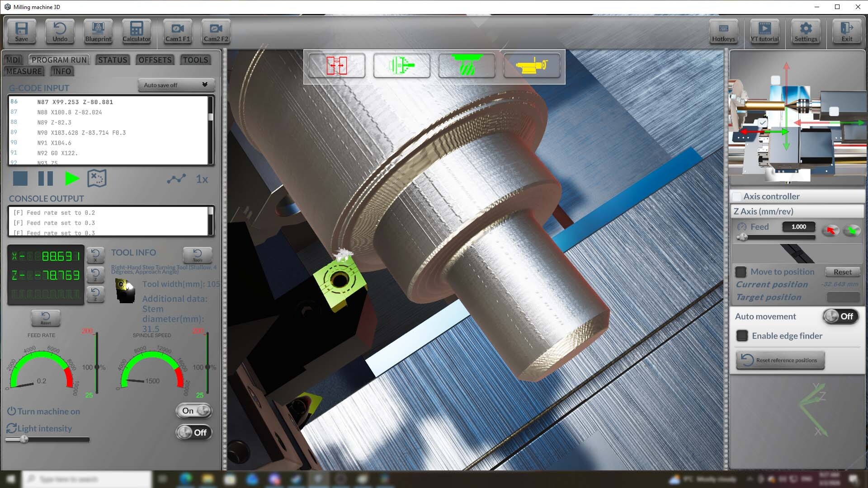
Task: Switch to Cam1 F1 camera view
Action: [x=178, y=31]
